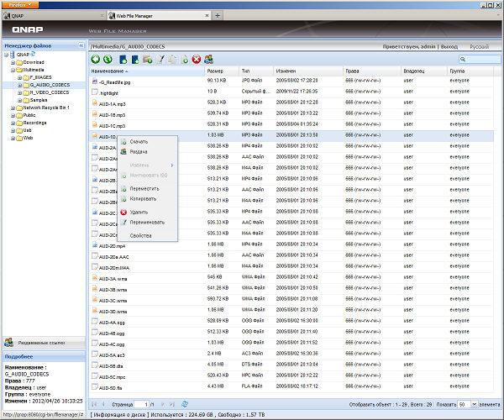Select the G_AUDIO_CODECS folder in tree
Image resolution: width=504 pixels, height=420 pixels.
[50, 85]
